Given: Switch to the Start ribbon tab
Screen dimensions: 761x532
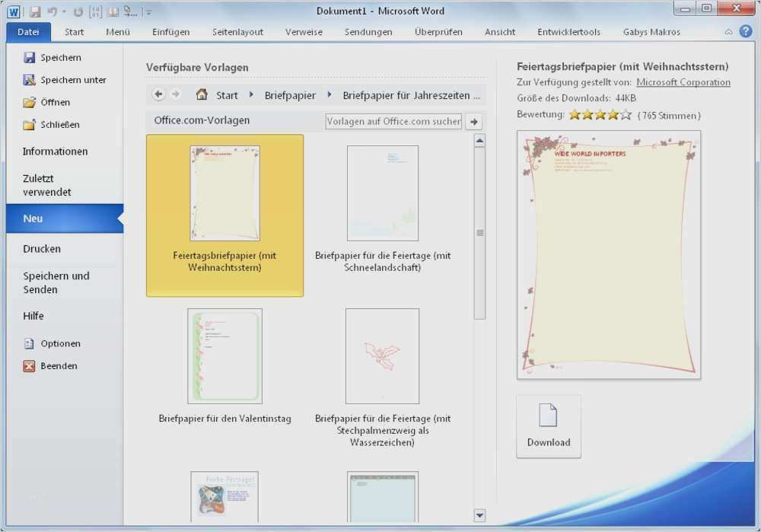Looking at the screenshot, I should click(74, 32).
